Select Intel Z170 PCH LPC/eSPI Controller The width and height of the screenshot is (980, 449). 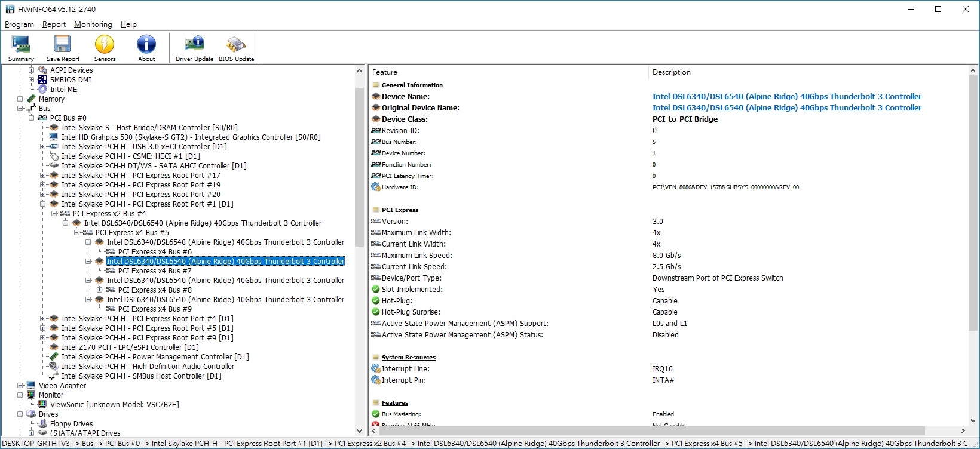click(130, 347)
